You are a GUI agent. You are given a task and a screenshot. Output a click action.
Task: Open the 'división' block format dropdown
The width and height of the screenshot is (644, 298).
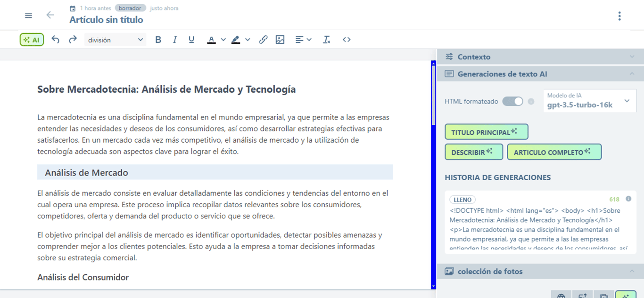(x=116, y=40)
